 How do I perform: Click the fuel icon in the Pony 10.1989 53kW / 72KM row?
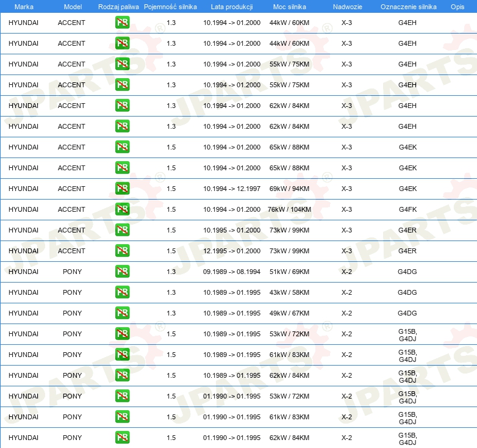pyautogui.click(x=122, y=334)
